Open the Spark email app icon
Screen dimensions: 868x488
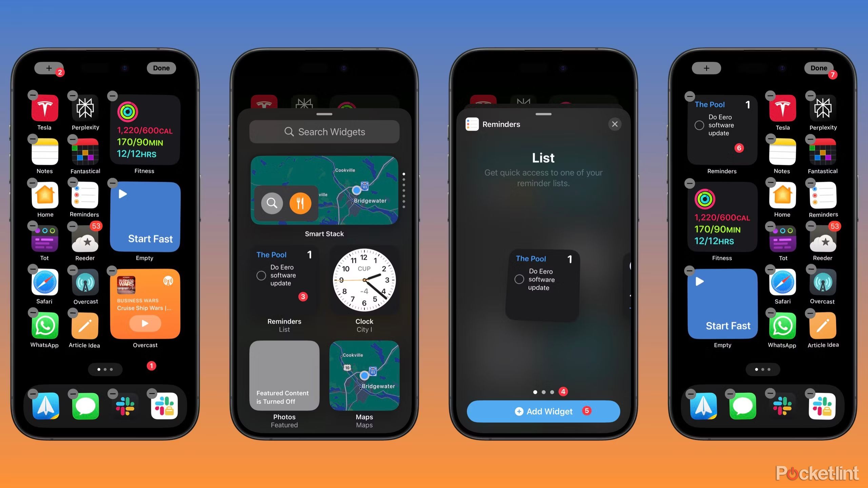click(46, 406)
